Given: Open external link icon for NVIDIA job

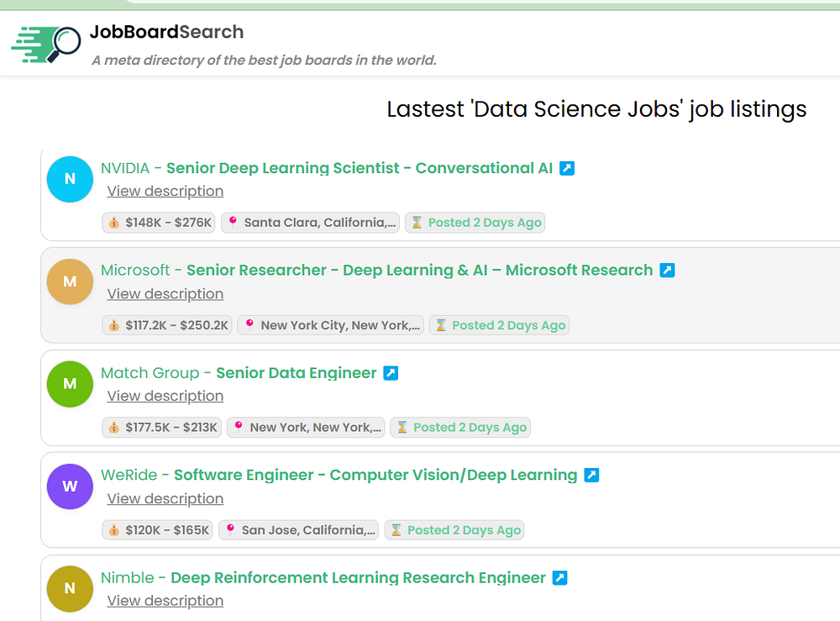Looking at the screenshot, I should pos(567,168).
